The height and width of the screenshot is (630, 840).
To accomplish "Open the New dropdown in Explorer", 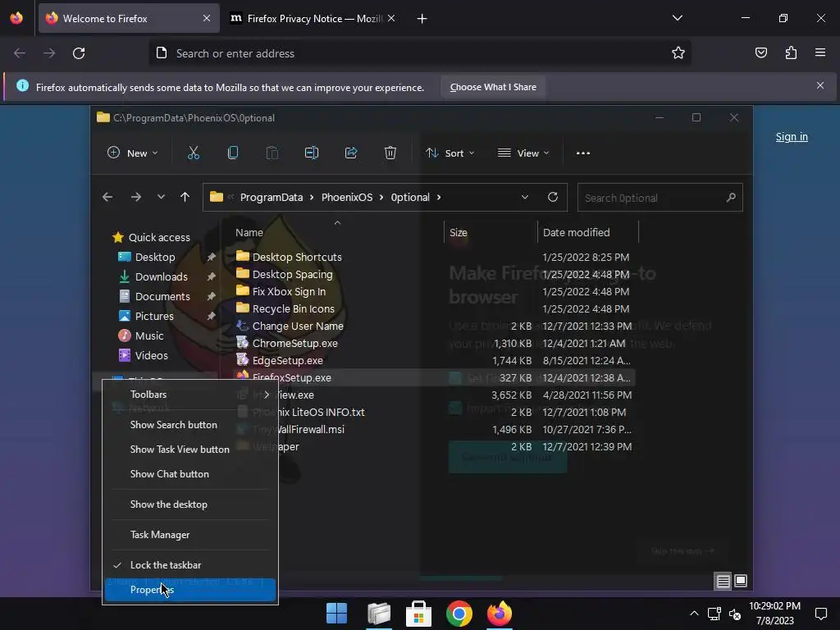I will coord(132,153).
